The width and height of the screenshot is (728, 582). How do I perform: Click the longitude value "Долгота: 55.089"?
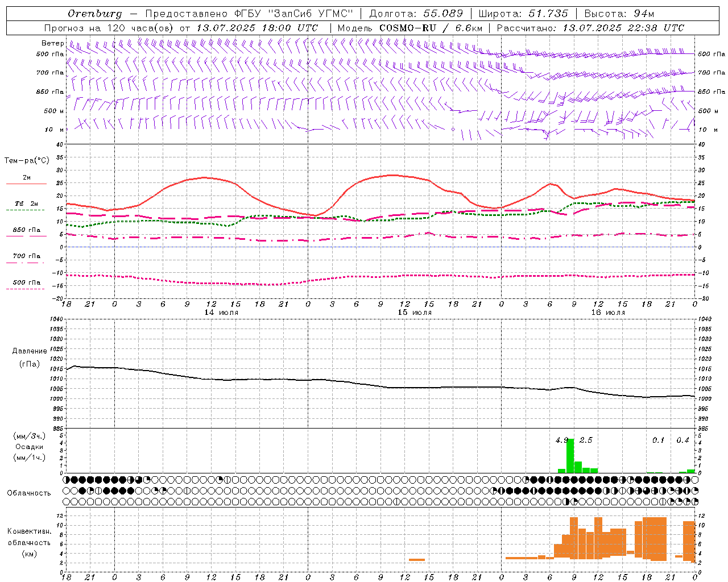pos(416,14)
